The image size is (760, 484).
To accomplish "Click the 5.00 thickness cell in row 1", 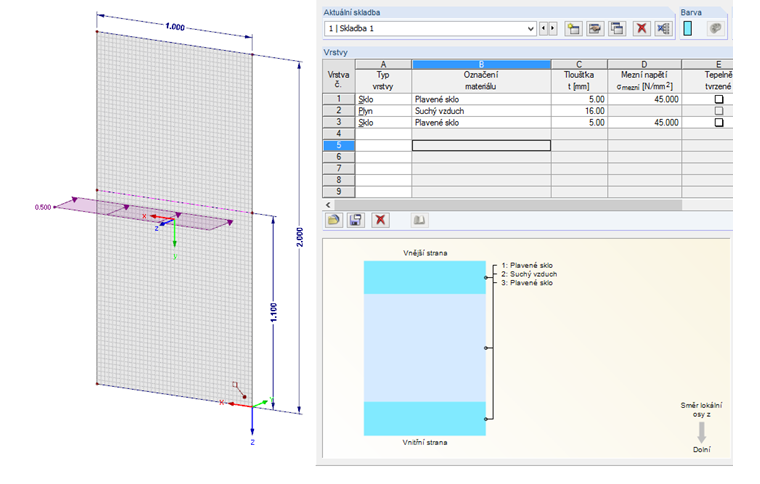I will [579, 99].
